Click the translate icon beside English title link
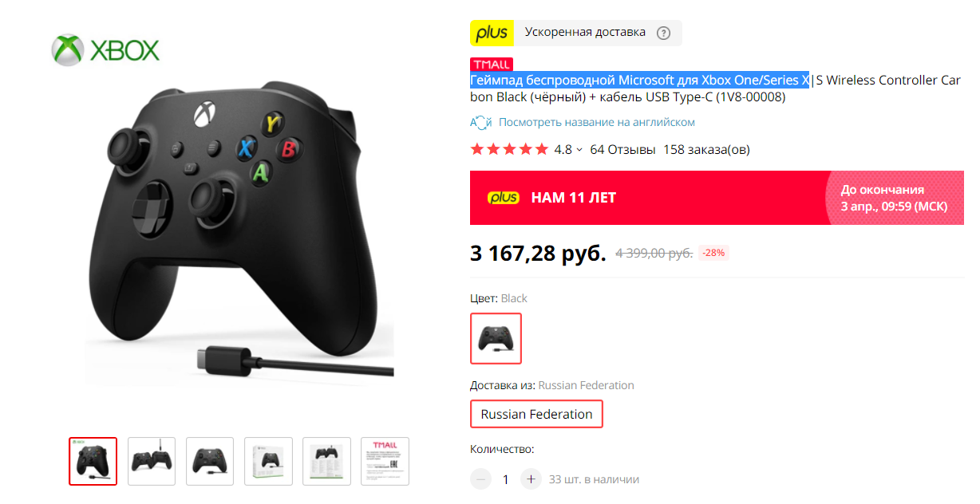Screen dimensions: 980x504 (480, 122)
